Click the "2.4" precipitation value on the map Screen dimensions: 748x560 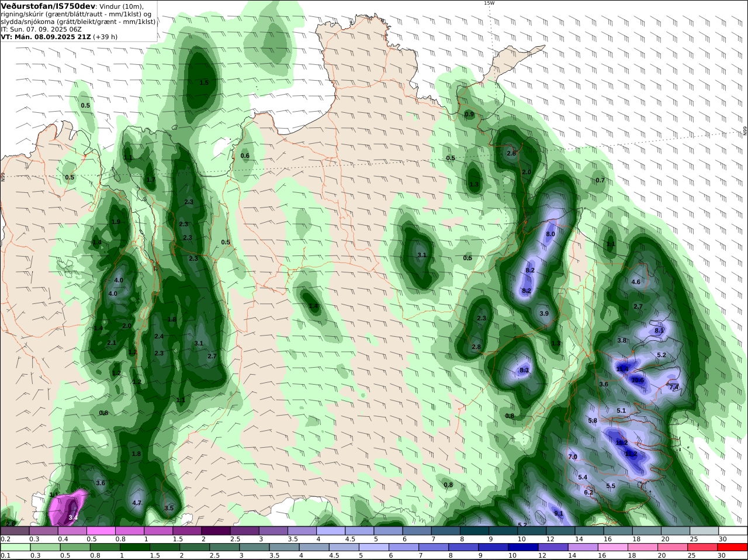(159, 337)
